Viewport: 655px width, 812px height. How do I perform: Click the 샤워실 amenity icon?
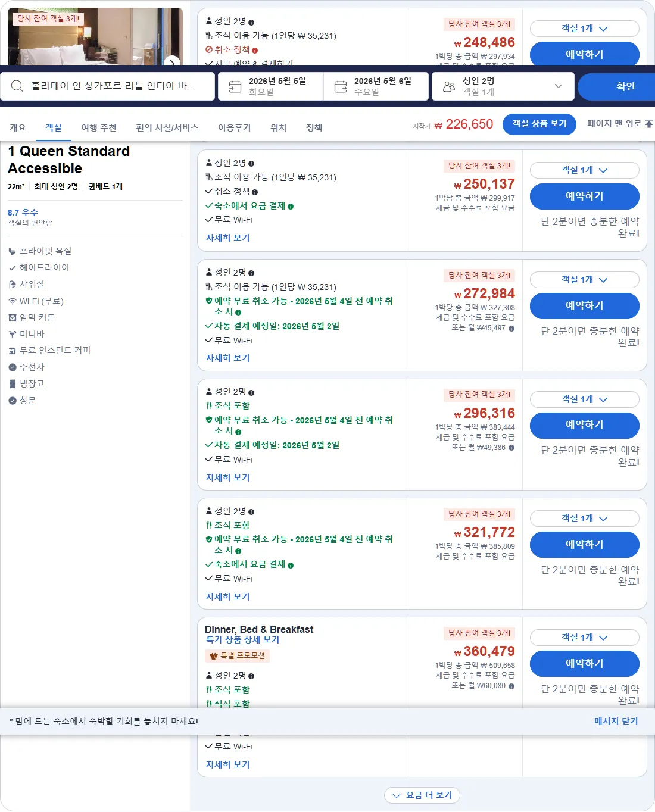click(13, 285)
